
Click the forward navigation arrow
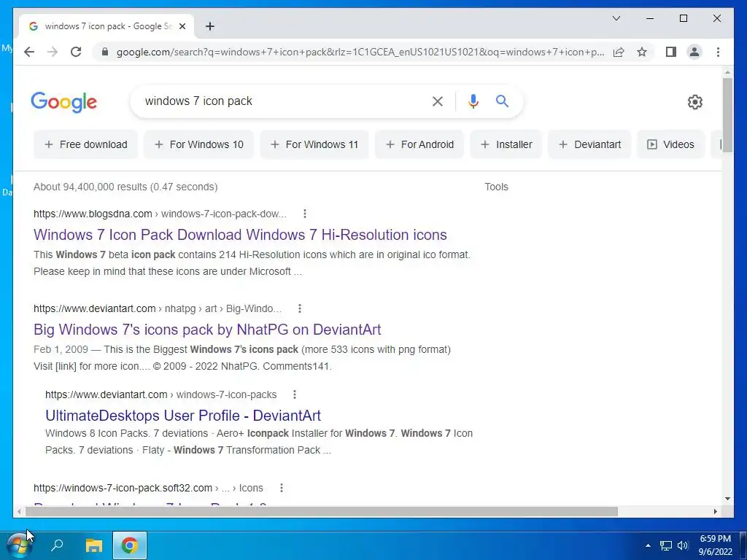click(53, 52)
